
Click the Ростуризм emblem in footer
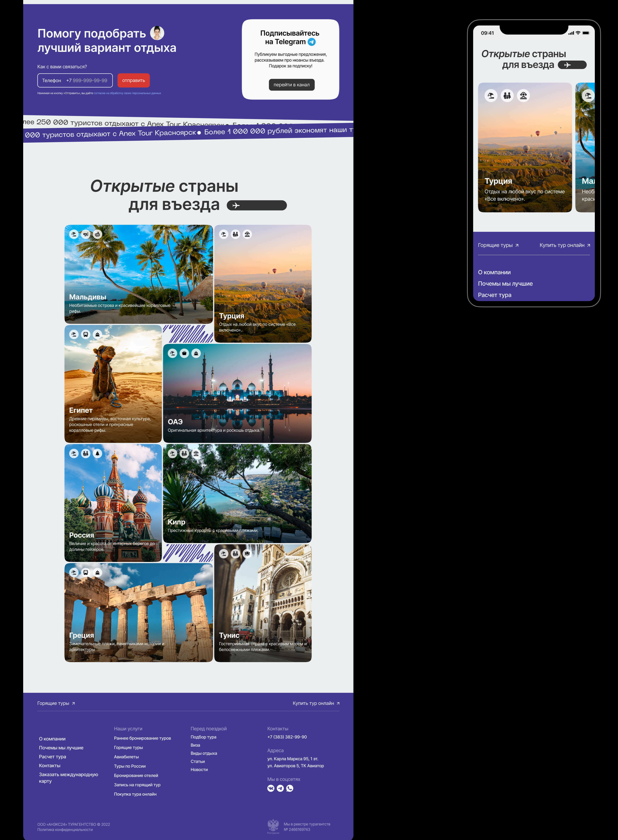coord(273,825)
